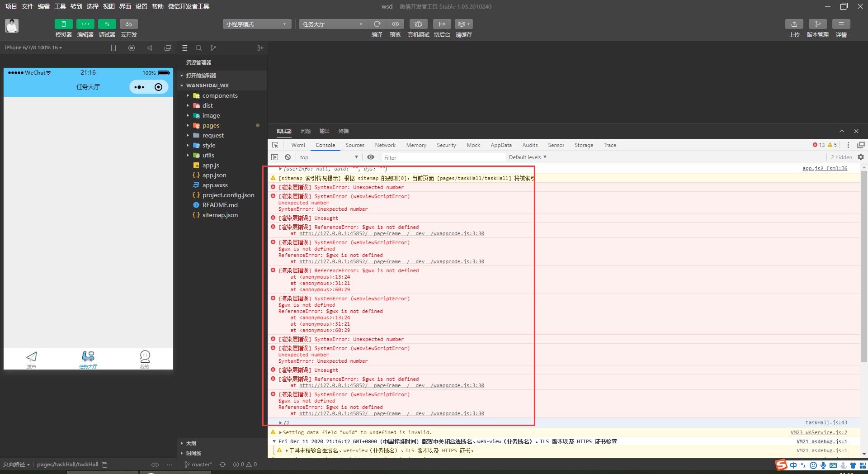Click the 编译 compile refresh icon
The width and height of the screenshot is (868, 474).
coord(377,24)
